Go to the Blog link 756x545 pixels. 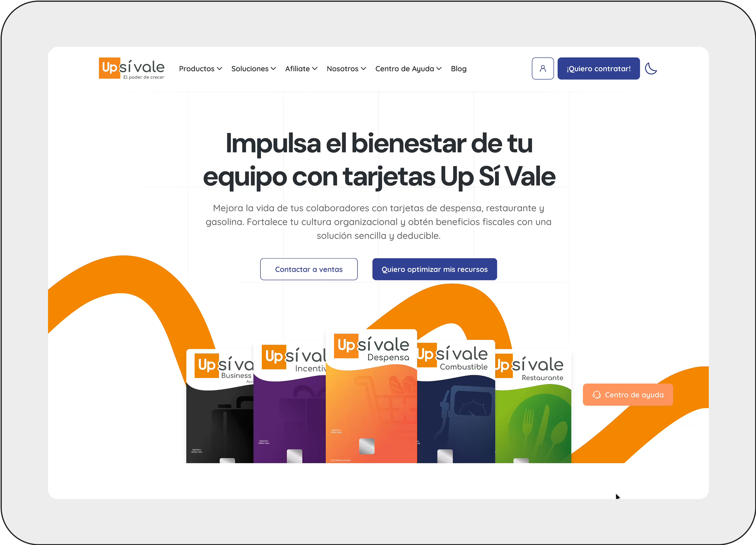(x=458, y=68)
